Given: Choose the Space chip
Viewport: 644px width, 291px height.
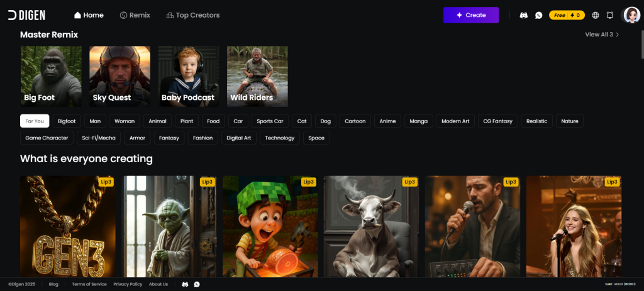Looking at the screenshot, I should (316, 138).
